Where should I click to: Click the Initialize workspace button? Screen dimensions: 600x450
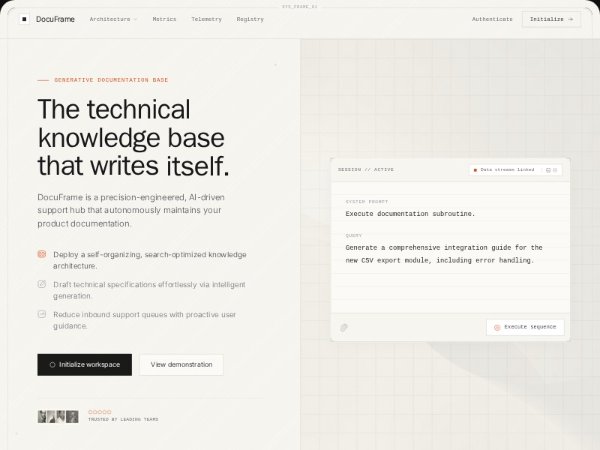click(x=84, y=365)
